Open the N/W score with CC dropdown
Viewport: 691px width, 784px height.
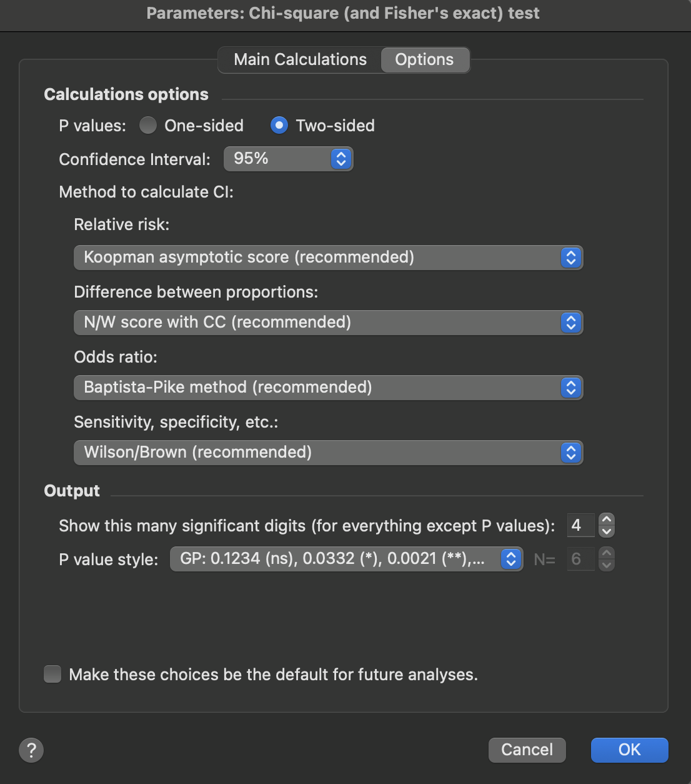tap(328, 323)
